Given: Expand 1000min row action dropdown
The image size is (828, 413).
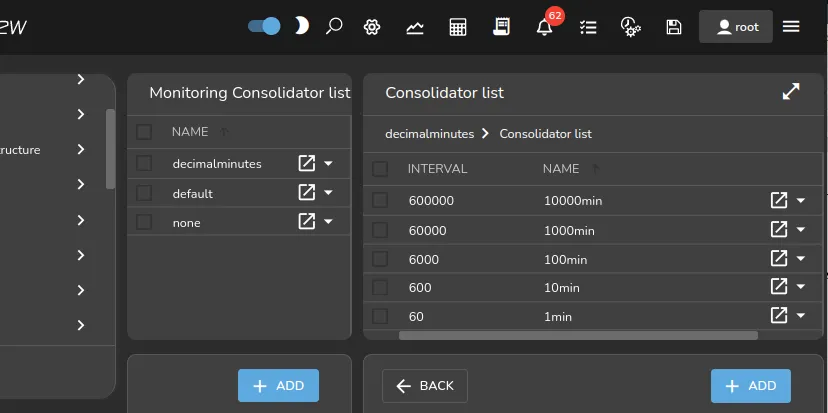Looking at the screenshot, I should tap(801, 230).
